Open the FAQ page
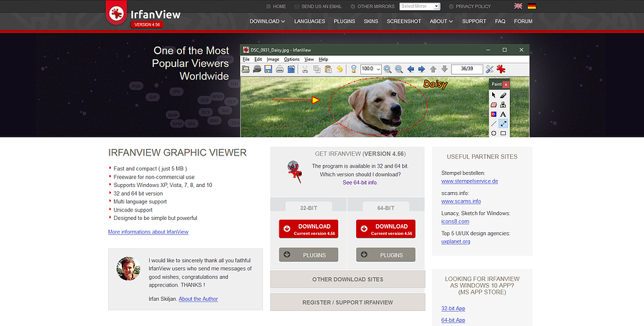This screenshot has width=644, height=326. pyautogui.click(x=500, y=21)
